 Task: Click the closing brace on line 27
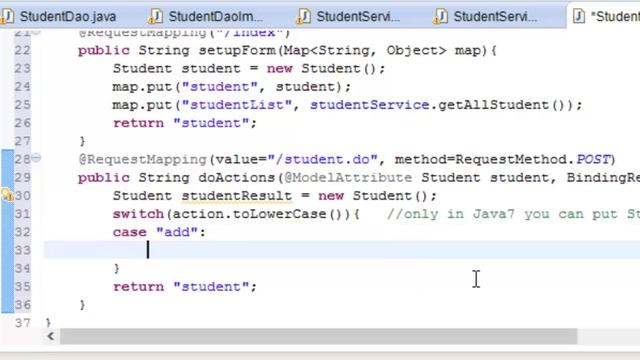82,141
